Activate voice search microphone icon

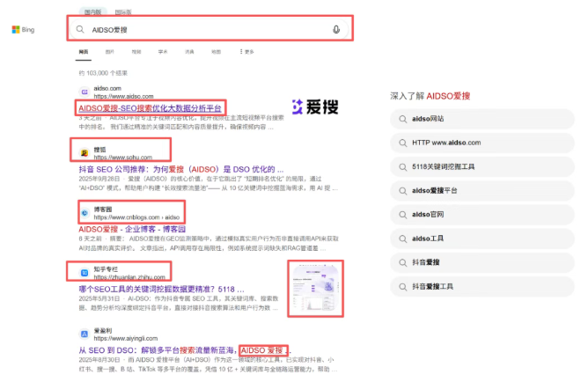336,29
